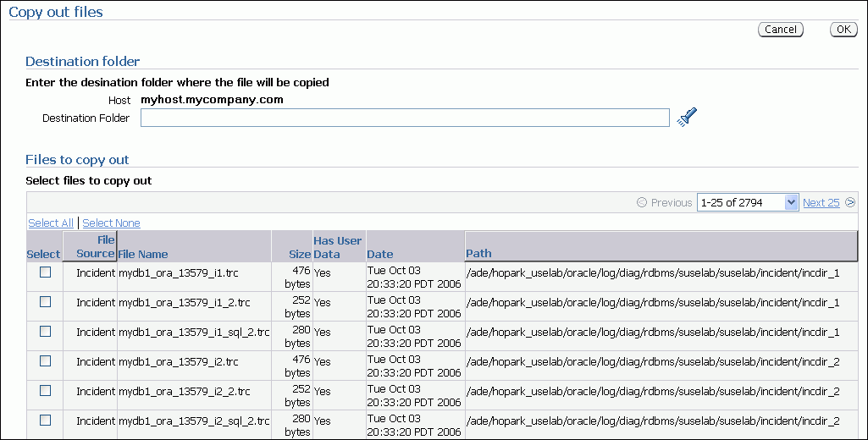
Task: Click the Next 25 link
Action: click(821, 202)
